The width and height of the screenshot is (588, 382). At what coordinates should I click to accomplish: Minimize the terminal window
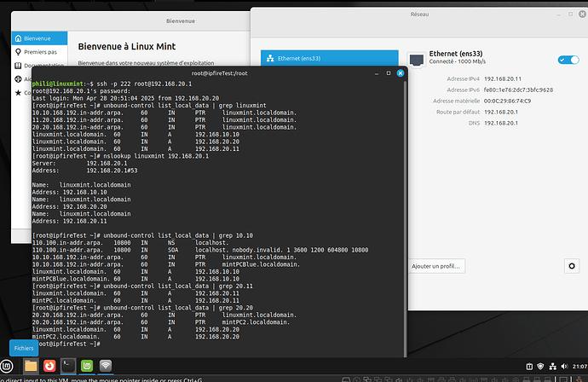coord(377,73)
